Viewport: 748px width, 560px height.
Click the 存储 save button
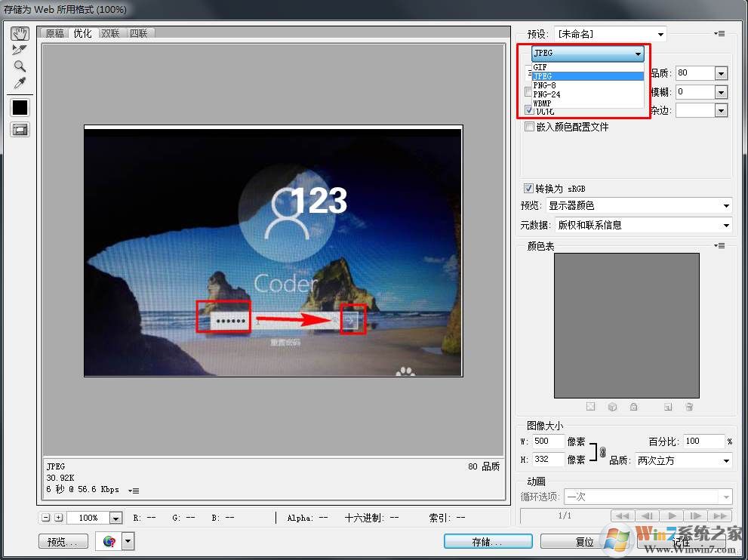(x=488, y=541)
